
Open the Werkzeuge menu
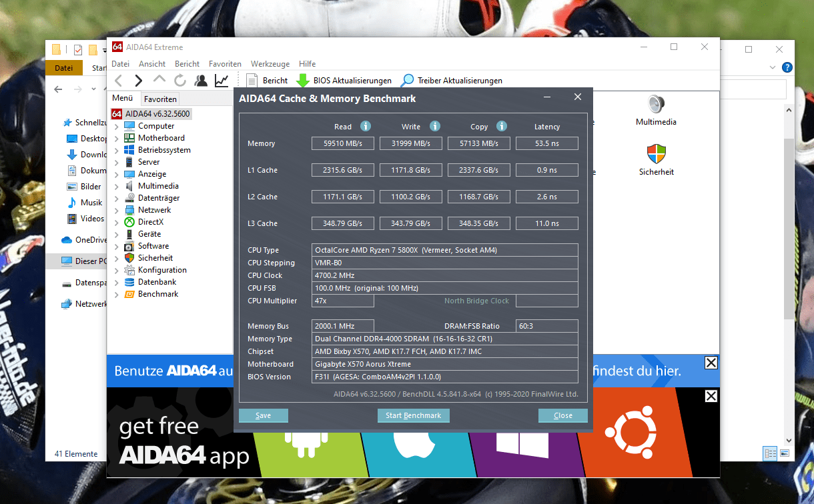click(270, 64)
